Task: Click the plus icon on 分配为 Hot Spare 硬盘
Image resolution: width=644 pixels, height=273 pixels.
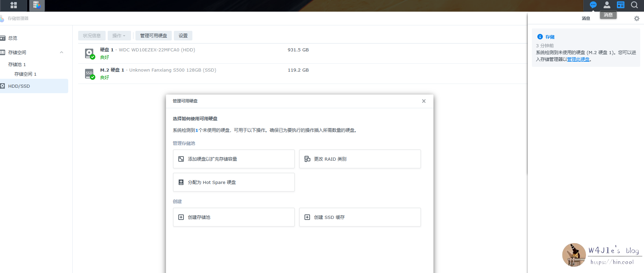Action: (x=181, y=182)
